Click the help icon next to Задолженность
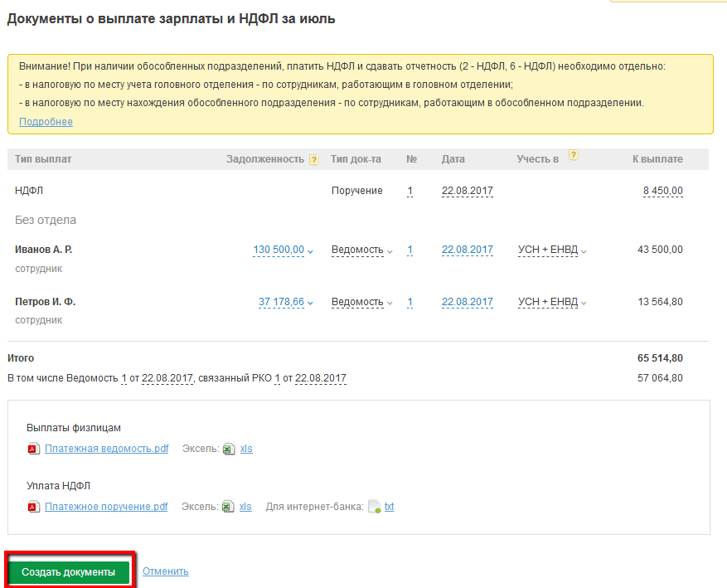The image size is (727, 588). coord(314,160)
